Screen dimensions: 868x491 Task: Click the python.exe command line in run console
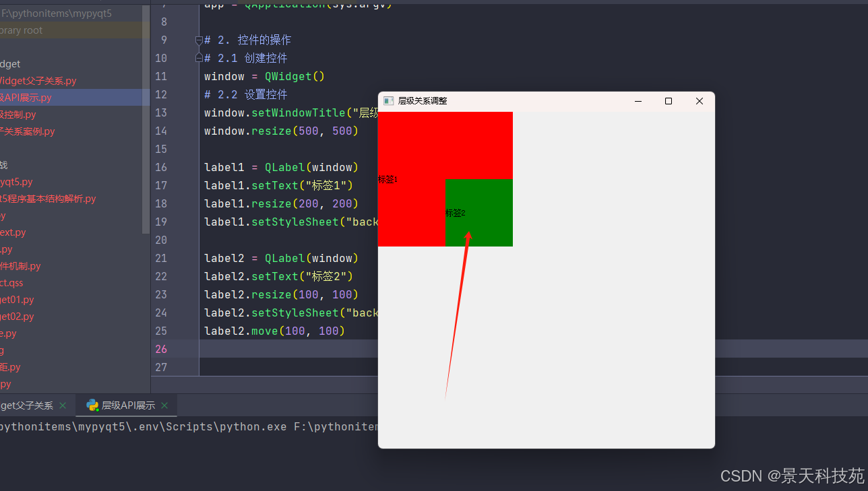[189, 426]
